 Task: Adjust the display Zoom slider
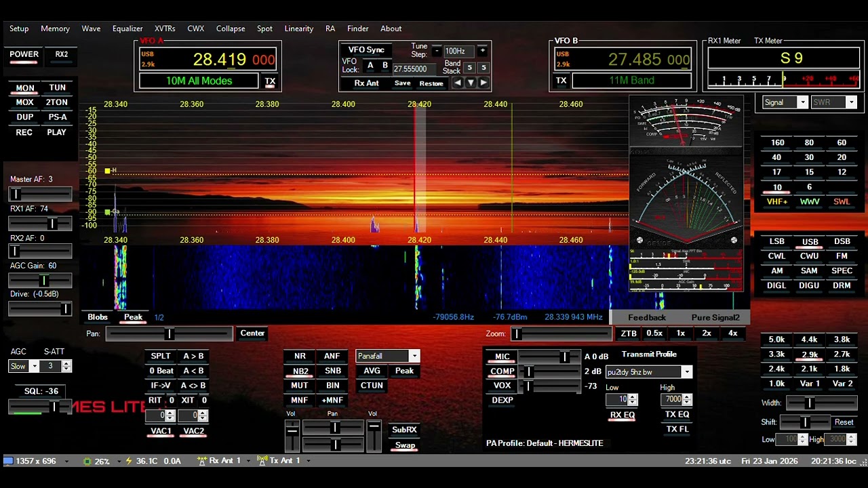pyautogui.click(x=561, y=333)
